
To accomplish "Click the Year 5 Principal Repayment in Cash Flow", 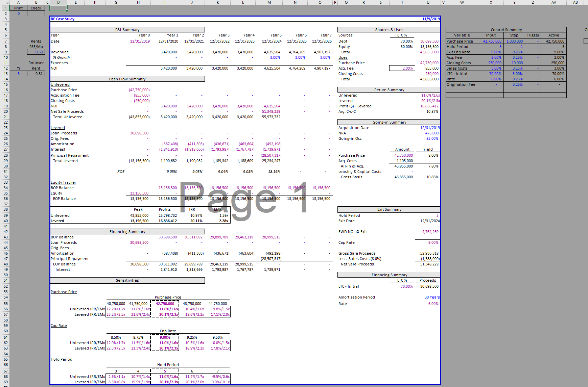I will [271, 155].
